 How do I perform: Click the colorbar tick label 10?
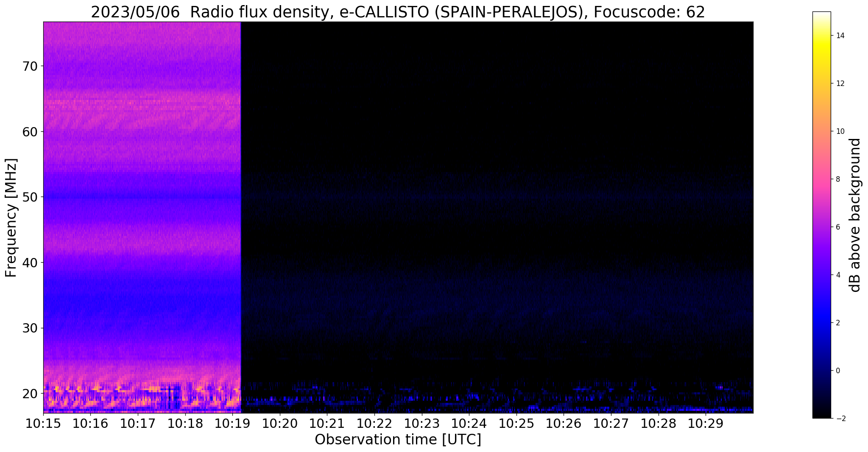click(x=839, y=131)
